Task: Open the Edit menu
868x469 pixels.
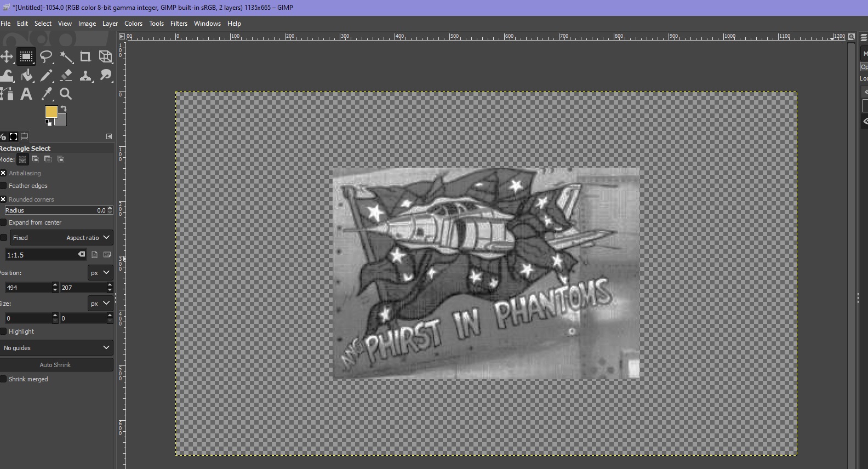Action: 22,24
